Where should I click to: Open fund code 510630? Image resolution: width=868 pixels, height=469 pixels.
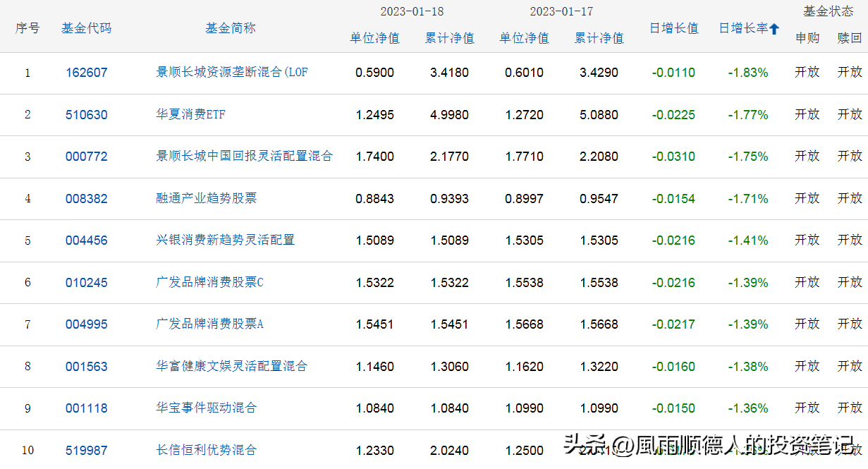87,114
